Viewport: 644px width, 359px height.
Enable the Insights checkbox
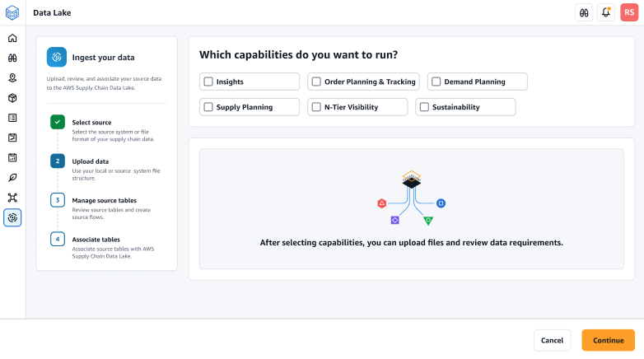(x=208, y=82)
